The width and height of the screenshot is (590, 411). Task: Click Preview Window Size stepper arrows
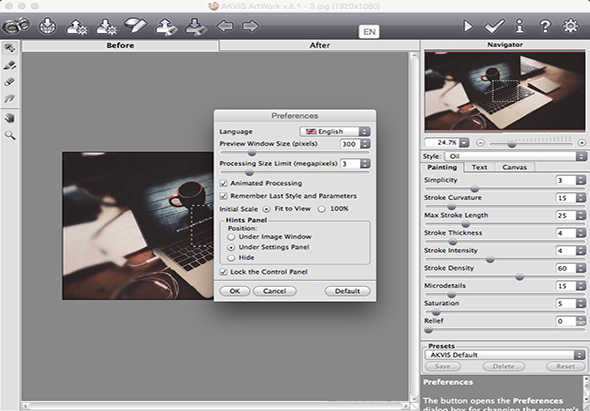(x=365, y=144)
